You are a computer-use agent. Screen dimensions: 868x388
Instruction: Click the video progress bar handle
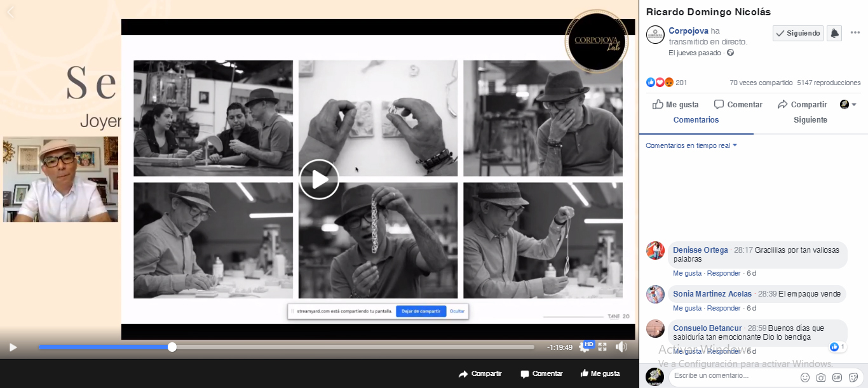(x=172, y=347)
